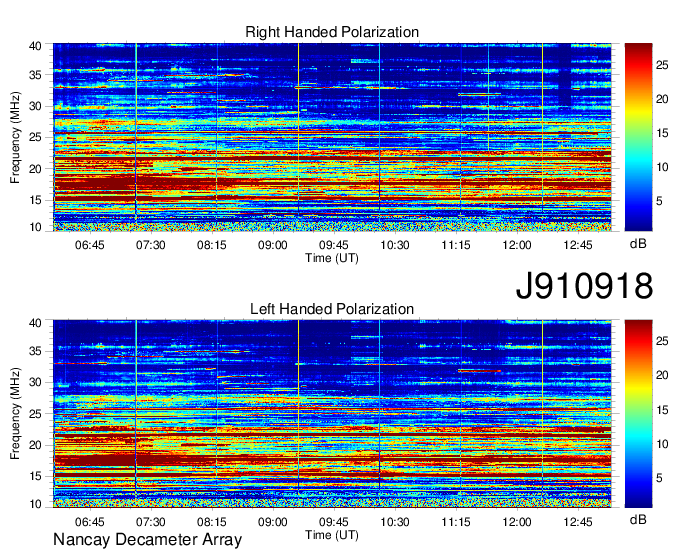Click the 10 dB label on the upper colorbar

point(662,167)
